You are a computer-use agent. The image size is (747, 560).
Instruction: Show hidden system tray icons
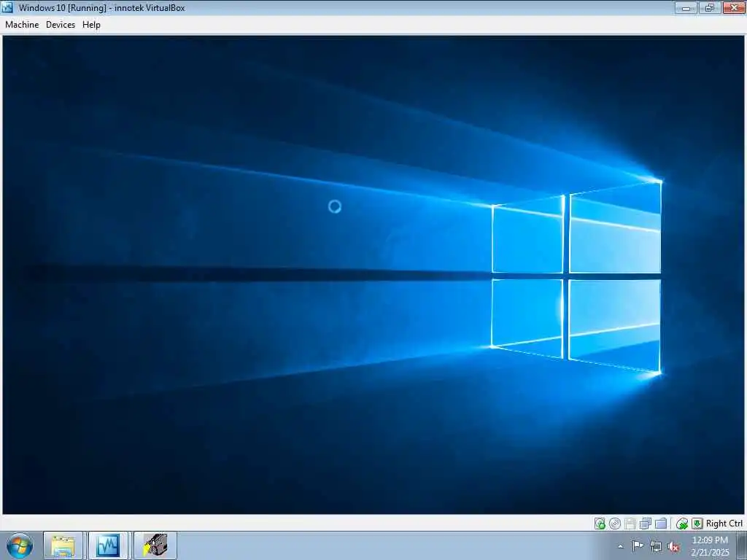[x=620, y=546]
